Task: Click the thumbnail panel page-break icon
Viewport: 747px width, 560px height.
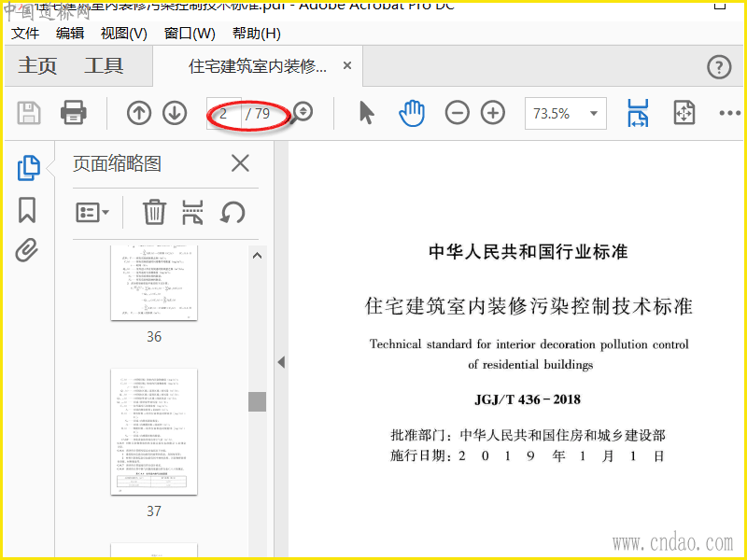Action: tap(192, 212)
